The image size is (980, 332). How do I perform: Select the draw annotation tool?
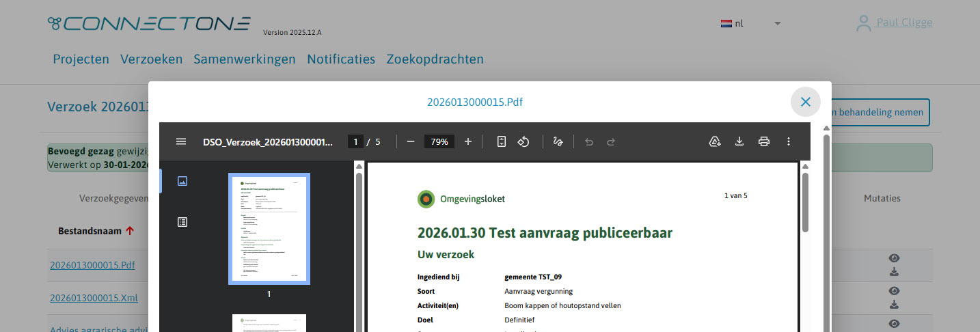pyautogui.click(x=558, y=141)
